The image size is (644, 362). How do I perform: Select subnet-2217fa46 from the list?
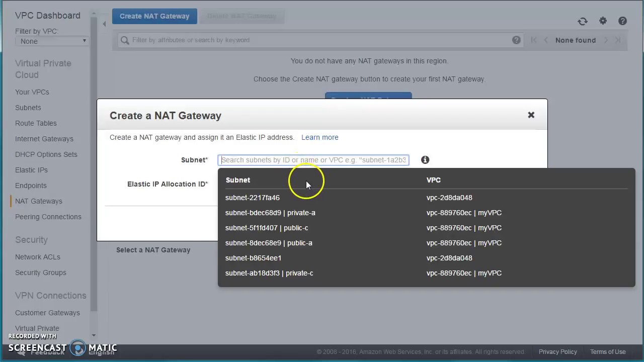point(252,198)
